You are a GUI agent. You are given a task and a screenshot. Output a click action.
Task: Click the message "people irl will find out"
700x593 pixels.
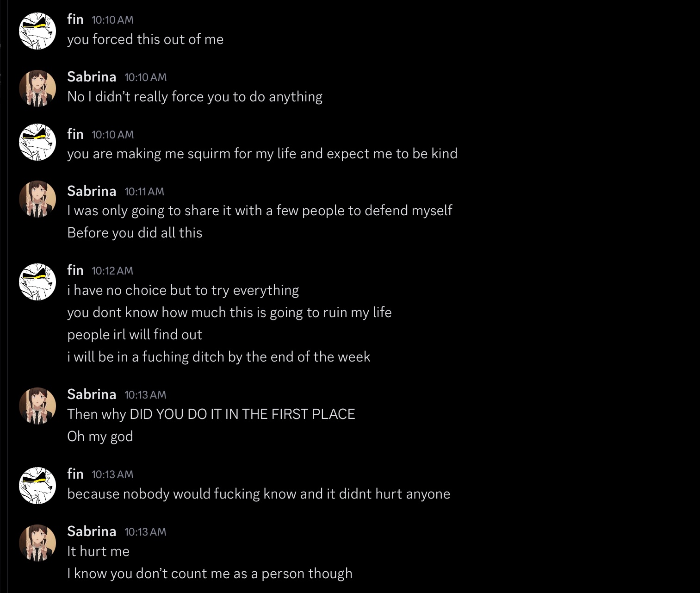[x=135, y=335]
